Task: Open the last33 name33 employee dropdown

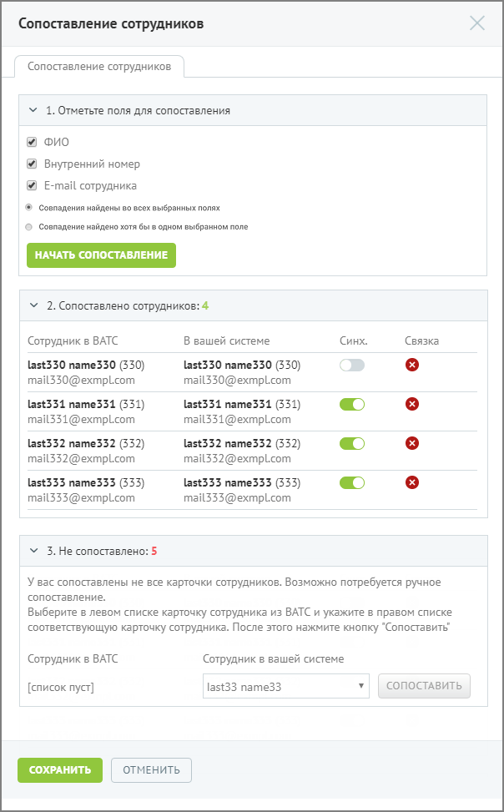Action: click(286, 687)
